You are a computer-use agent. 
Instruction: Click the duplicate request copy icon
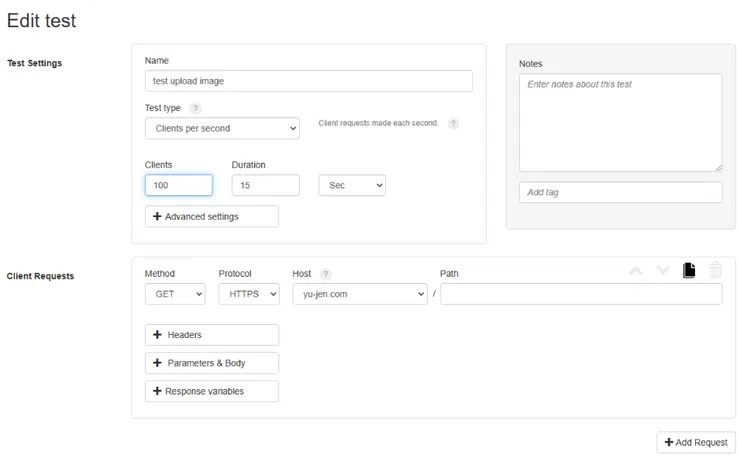tap(689, 270)
